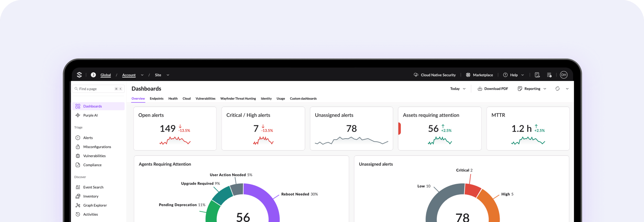
Task: Open the MTTR metric card
Action: 528,128
